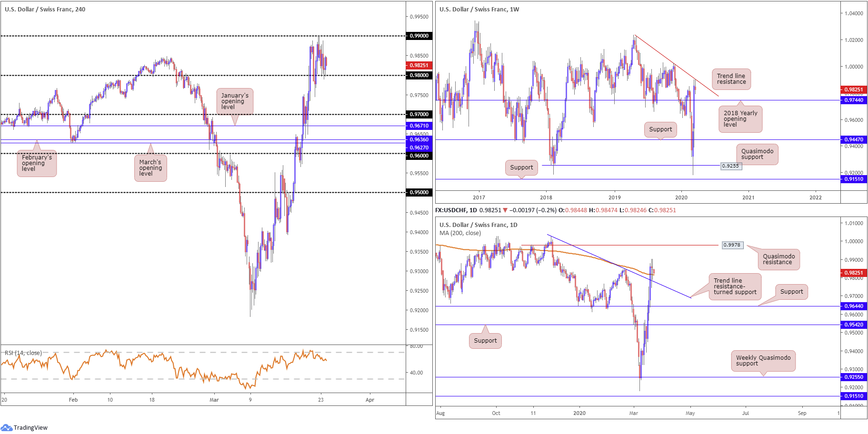868x434 pixels.
Task: Click the blue 0.92550 price label on daily chart
Action: 853,377
